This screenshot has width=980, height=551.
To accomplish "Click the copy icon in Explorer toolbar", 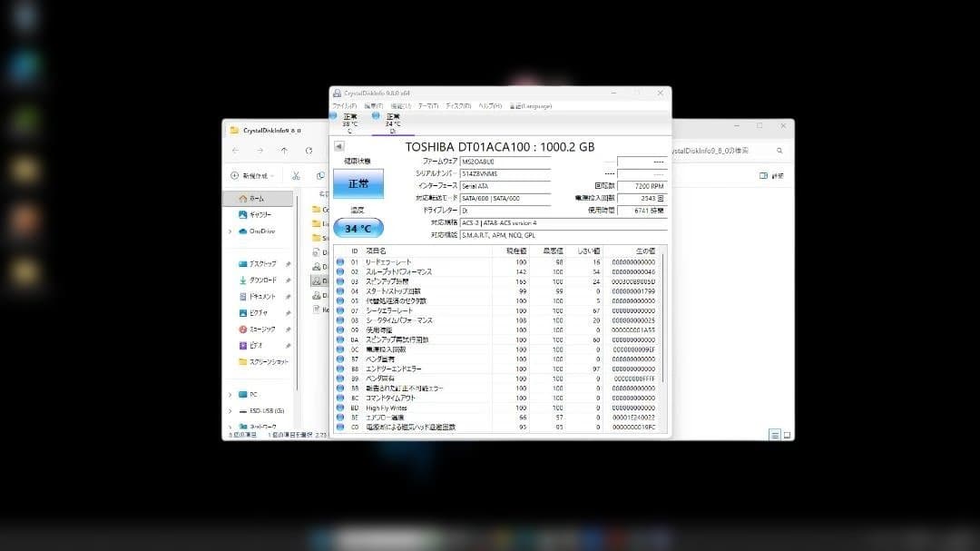I will (320, 176).
